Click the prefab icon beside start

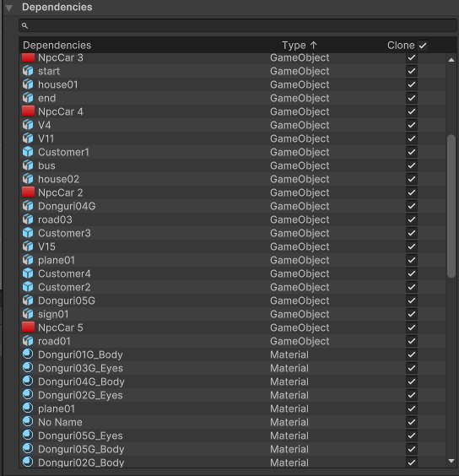[28, 71]
